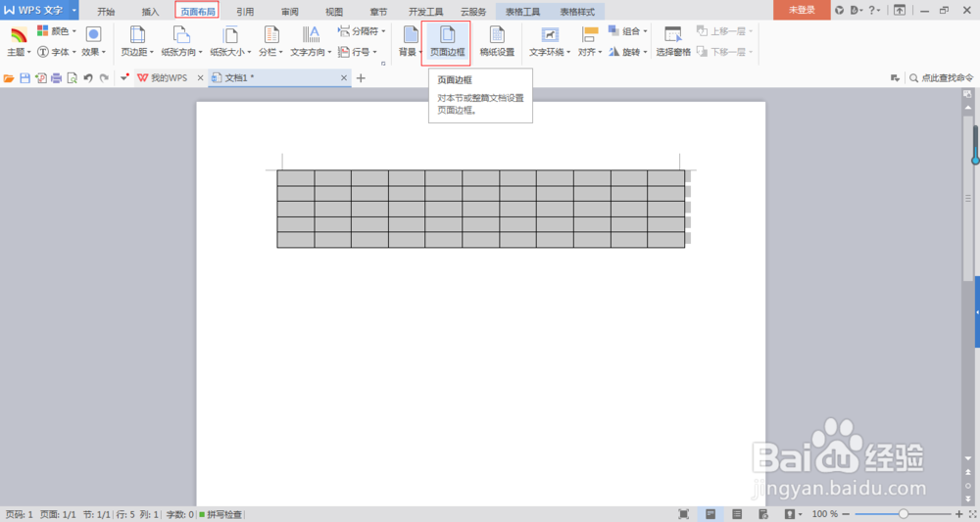
Task: Click 上移一层 bring forward
Action: pos(725,31)
